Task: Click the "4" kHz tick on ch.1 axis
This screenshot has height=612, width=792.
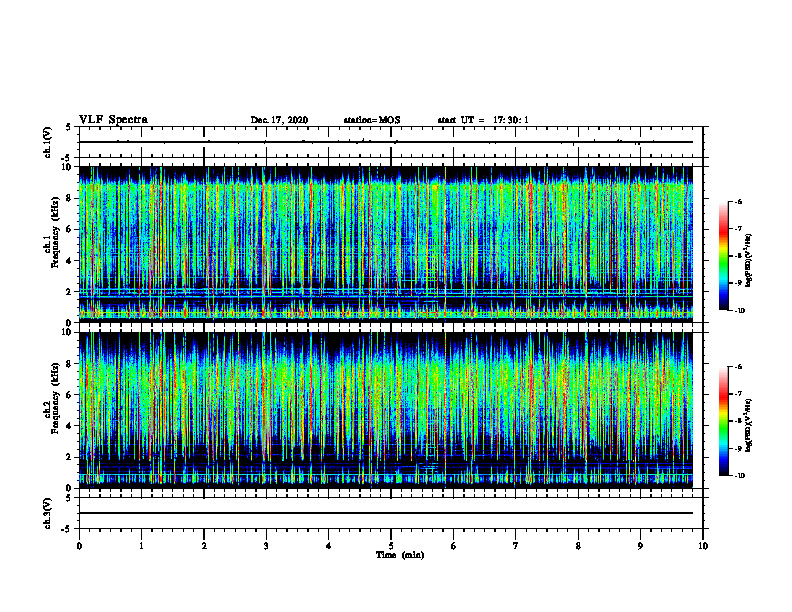Action: pyautogui.click(x=70, y=261)
